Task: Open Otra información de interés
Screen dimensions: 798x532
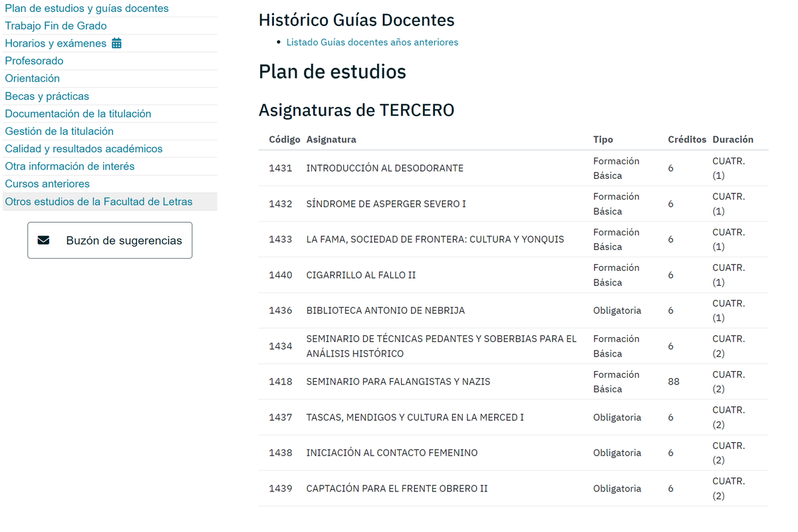Action: click(70, 166)
